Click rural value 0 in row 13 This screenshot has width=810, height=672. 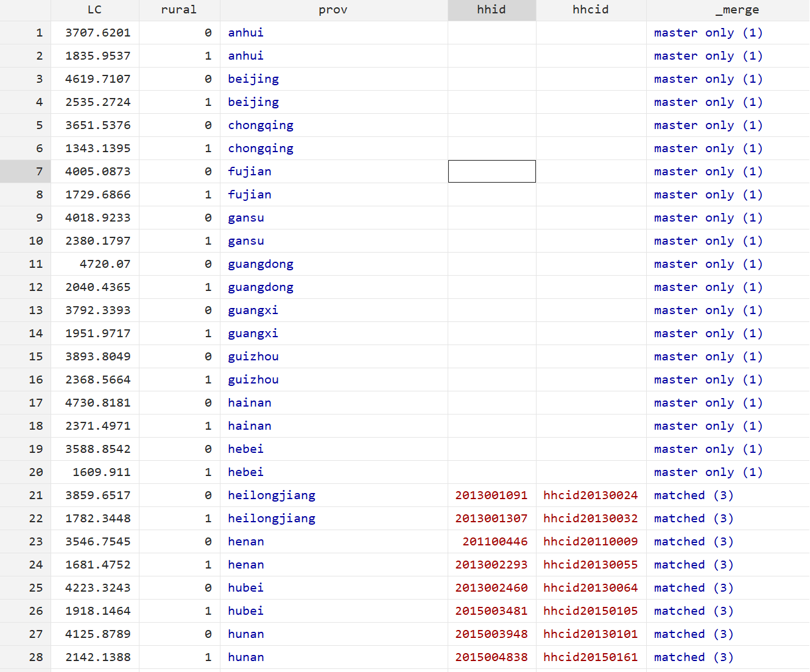pyautogui.click(x=208, y=310)
